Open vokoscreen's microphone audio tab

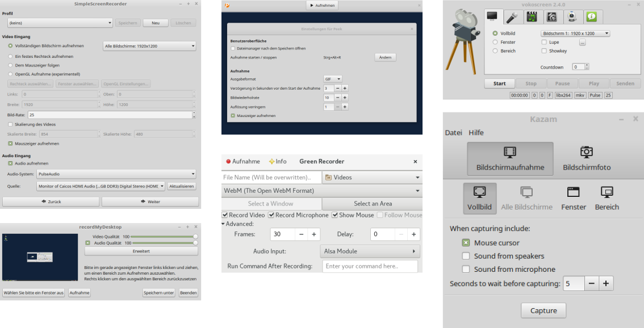512,17
